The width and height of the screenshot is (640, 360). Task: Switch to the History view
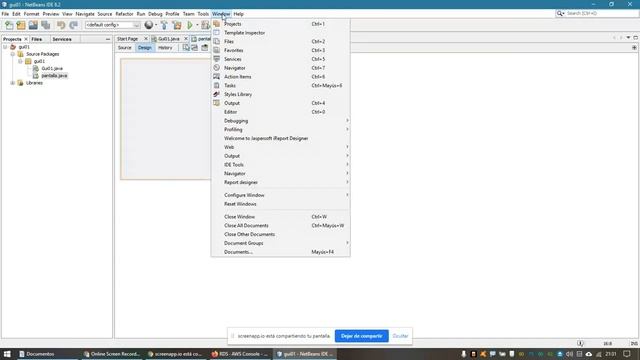(165, 48)
